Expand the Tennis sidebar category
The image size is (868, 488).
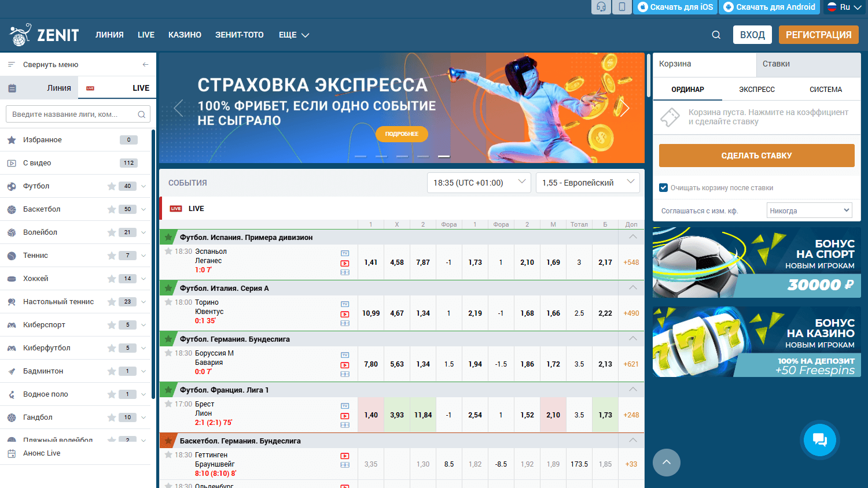pos(144,256)
